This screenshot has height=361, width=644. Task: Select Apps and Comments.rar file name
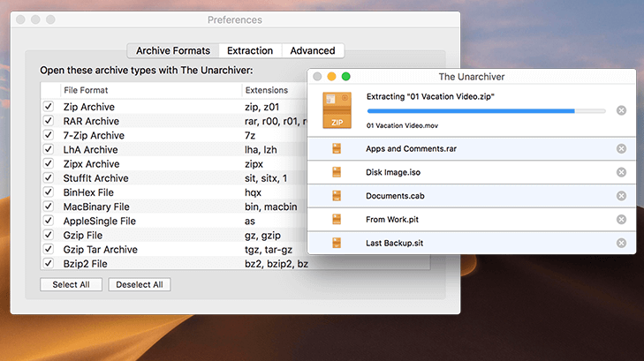[411, 148]
